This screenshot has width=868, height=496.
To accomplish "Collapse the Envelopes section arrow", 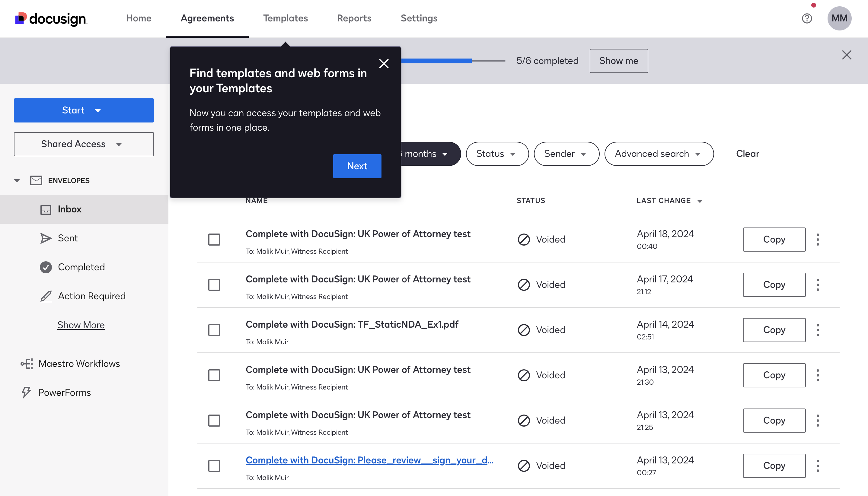I will tap(17, 180).
